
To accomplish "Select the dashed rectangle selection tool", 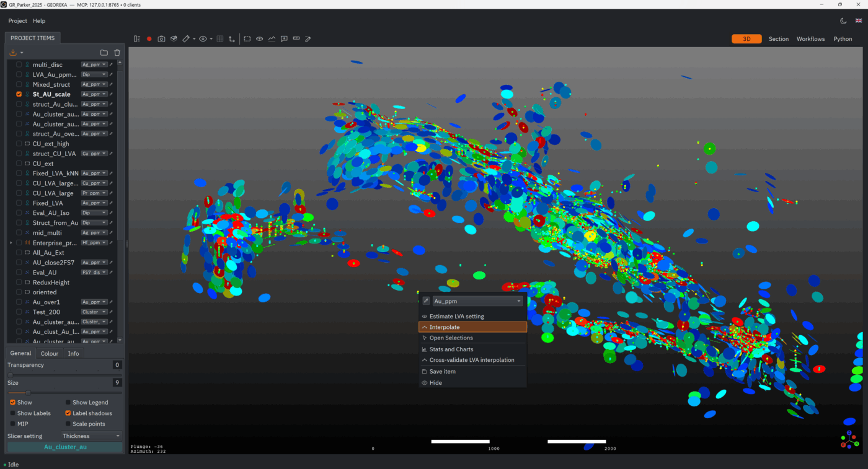I will tap(247, 39).
